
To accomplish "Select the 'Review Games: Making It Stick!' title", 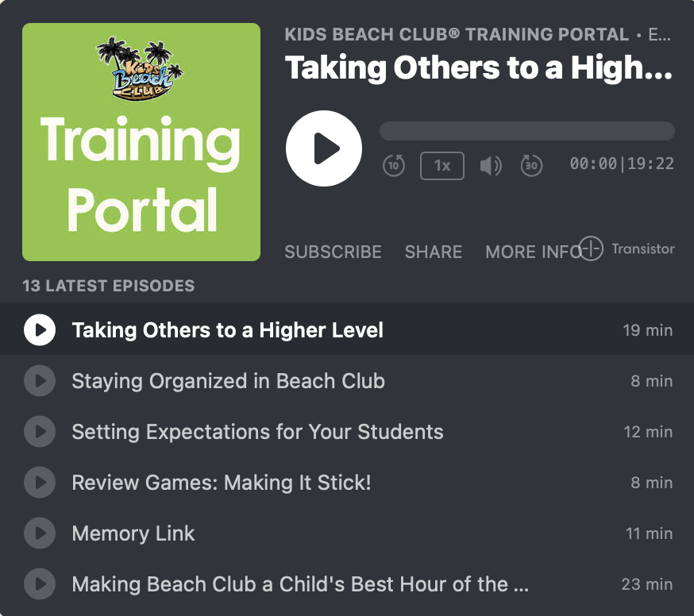I will pyautogui.click(x=222, y=483).
